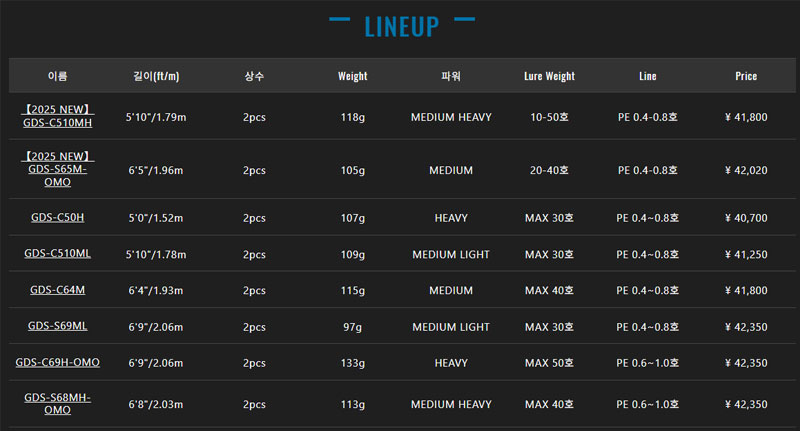The width and height of the screenshot is (800, 431).
Task: Click the ¥ 40,700 price cell
Action: (x=746, y=217)
